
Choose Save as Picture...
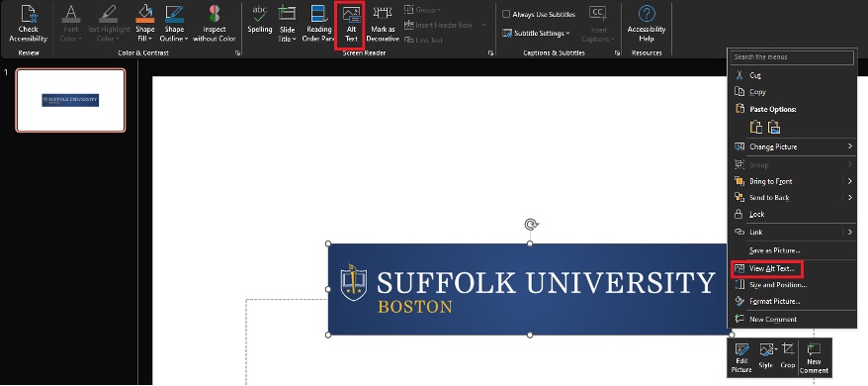click(793, 250)
